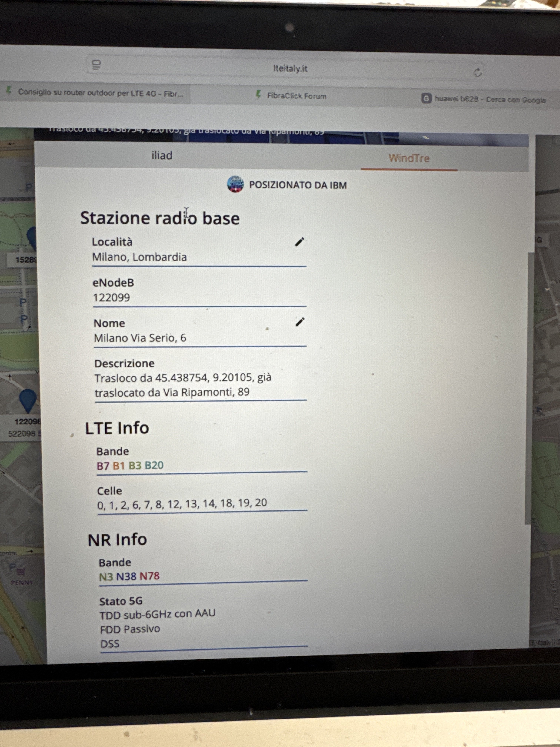Click the pencil icon next to Località
The width and height of the screenshot is (560, 747).
(299, 242)
